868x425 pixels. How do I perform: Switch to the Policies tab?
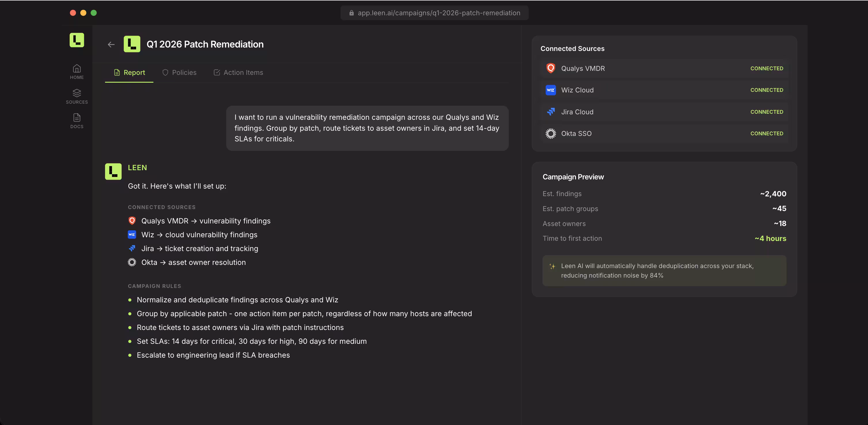coord(179,73)
